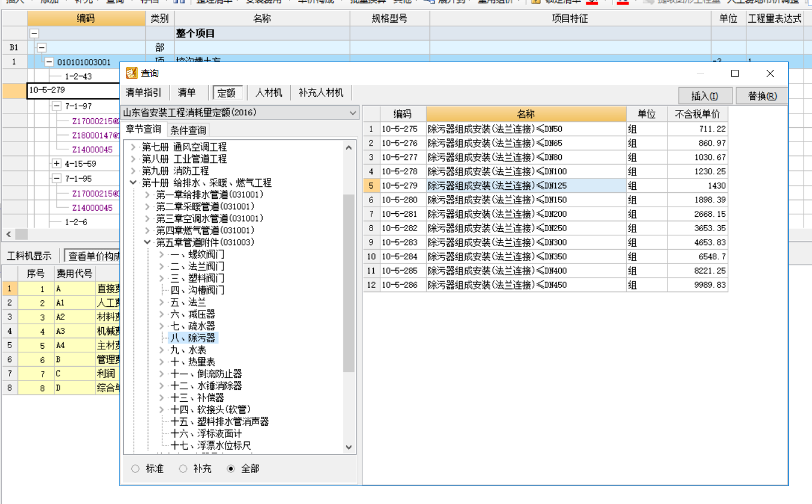Click the price value 8221.25
This screenshot has height=504, width=812.
(x=709, y=271)
